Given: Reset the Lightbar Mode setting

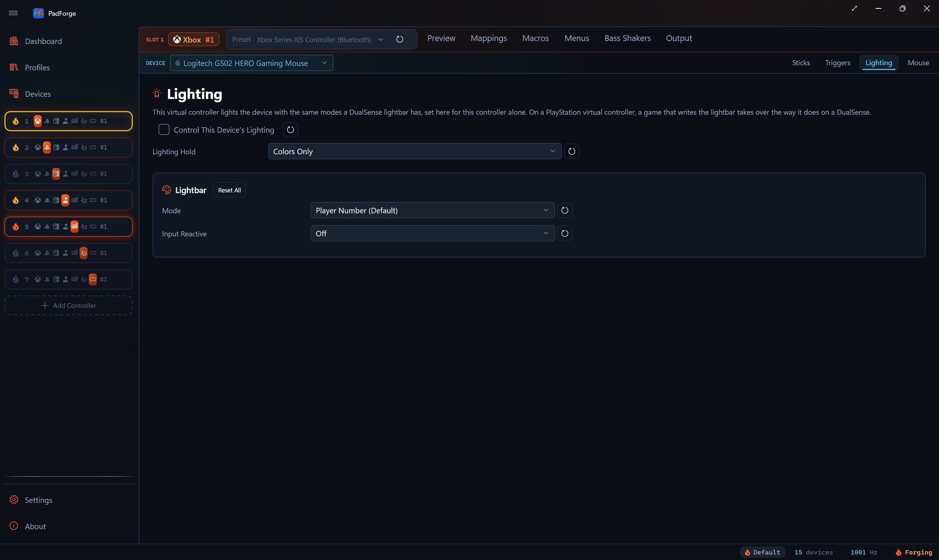Looking at the screenshot, I should 565,211.
